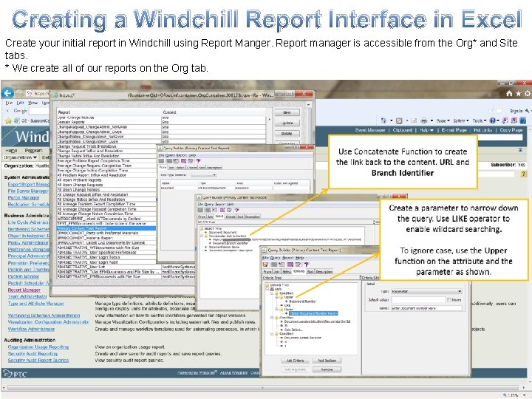Click the Remove button

327,369
